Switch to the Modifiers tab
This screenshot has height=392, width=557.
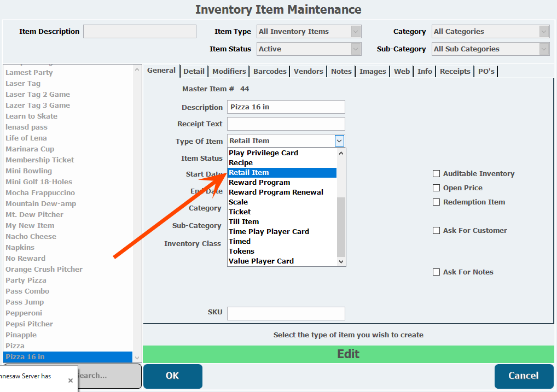(229, 71)
